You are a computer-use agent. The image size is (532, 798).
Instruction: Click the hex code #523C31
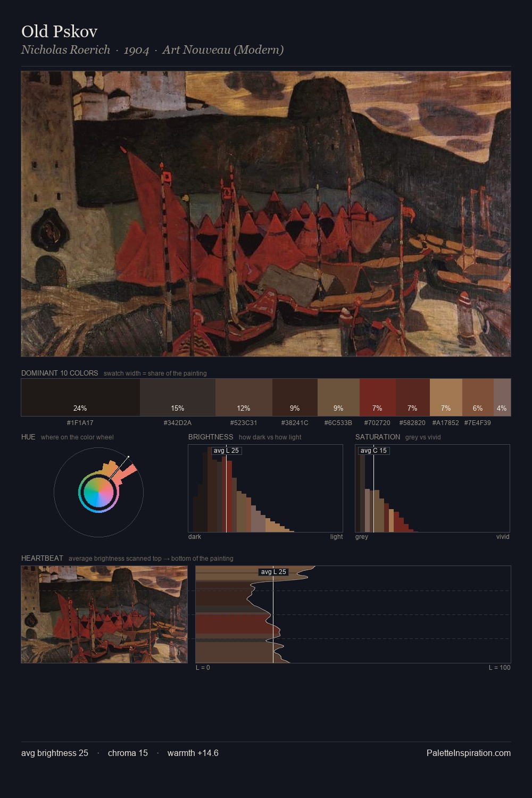coord(244,423)
